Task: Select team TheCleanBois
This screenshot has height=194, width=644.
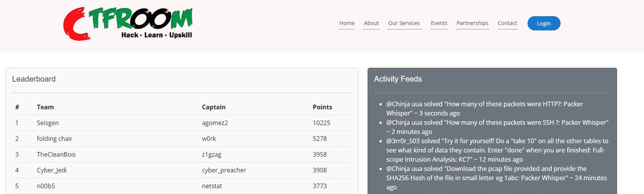Action: [56, 155]
